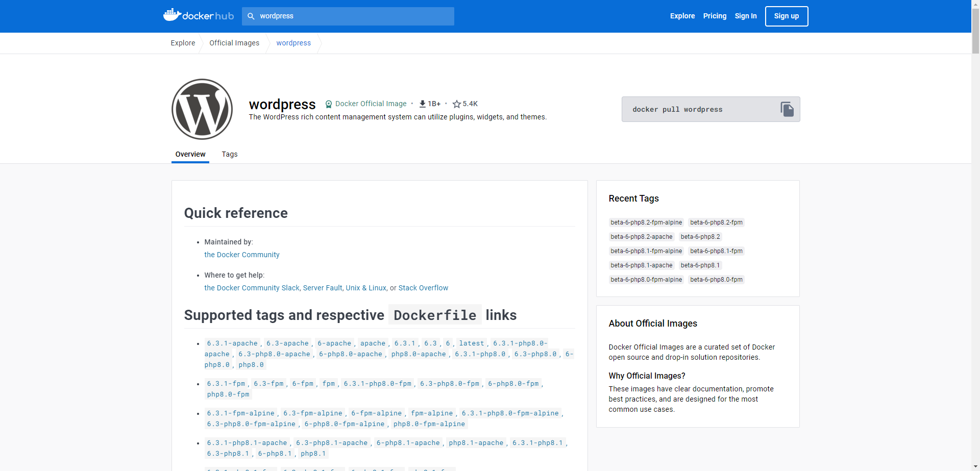Click the Sign up button
Viewport: 980px width, 471px height.
pos(787,16)
